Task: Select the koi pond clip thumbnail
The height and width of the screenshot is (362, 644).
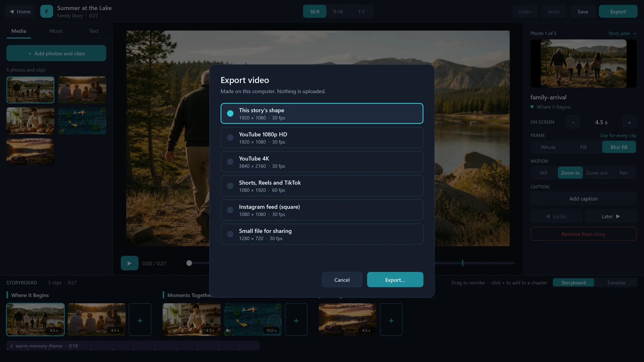Action: click(82, 121)
